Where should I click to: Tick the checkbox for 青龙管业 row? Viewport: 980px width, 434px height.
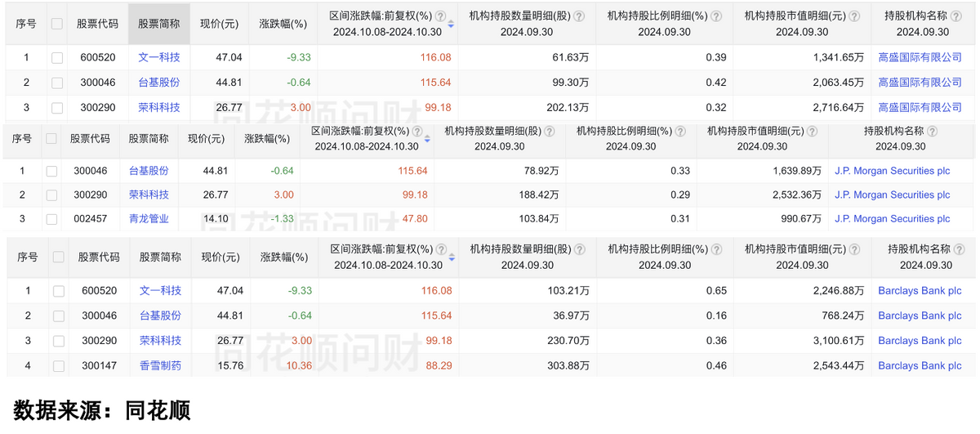pyautogui.click(x=51, y=219)
